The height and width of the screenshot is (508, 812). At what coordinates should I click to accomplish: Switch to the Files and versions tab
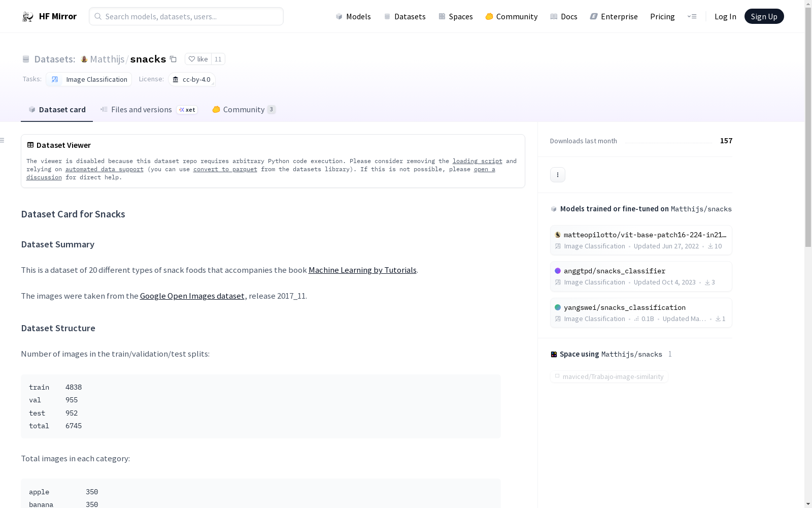click(149, 110)
